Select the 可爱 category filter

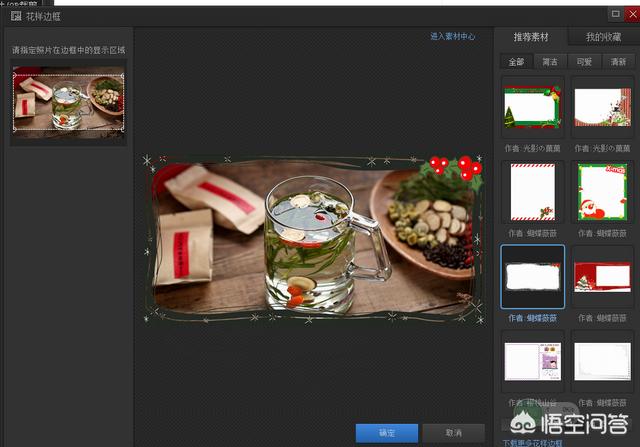(x=584, y=62)
